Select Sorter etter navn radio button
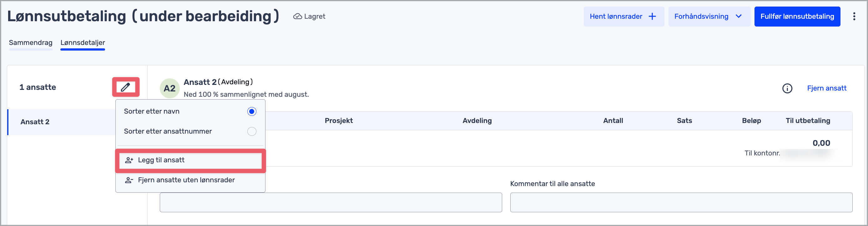The height and width of the screenshot is (226, 868). (252, 111)
